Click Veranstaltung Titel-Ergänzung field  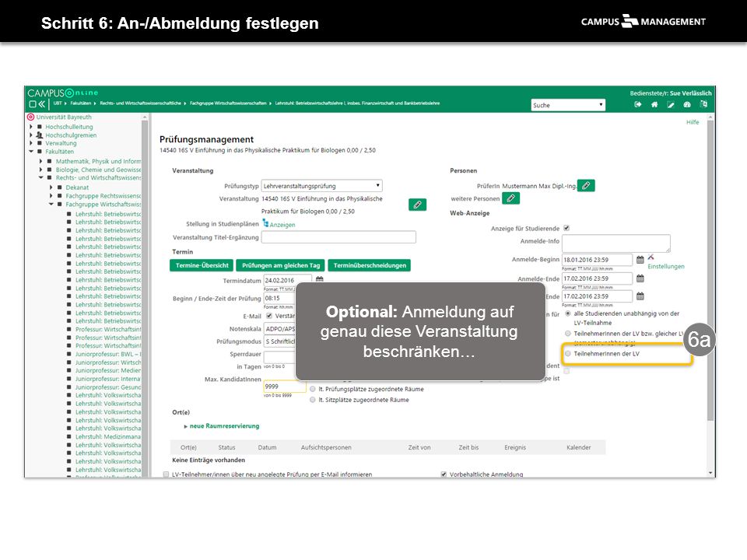pos(338,237)
